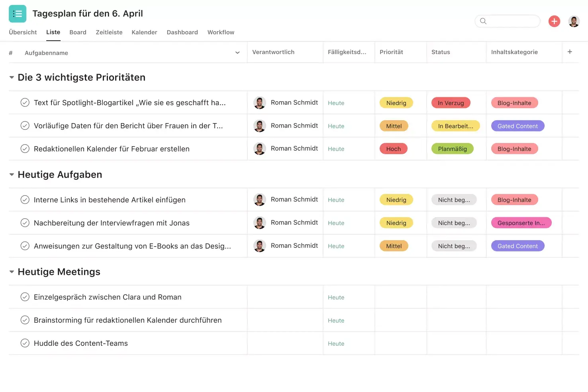The height and width of the screenshot is (392, 588).
Task: Click the In Bearbeit... status tag
Action: tap(456, 126)
